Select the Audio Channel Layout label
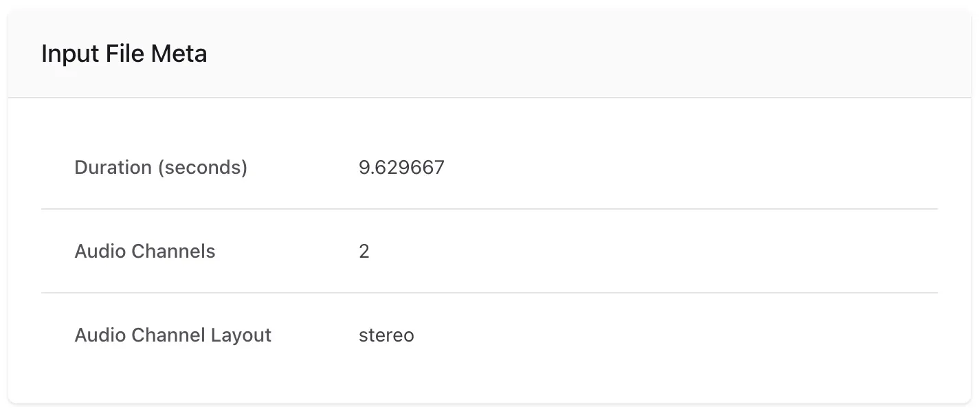Viewport: 980px width, 411px height. tap(172, 335)
